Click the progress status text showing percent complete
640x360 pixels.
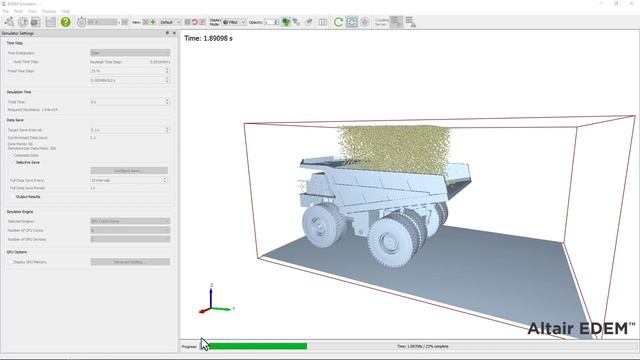pyautogui.click(x=423, y=347)
